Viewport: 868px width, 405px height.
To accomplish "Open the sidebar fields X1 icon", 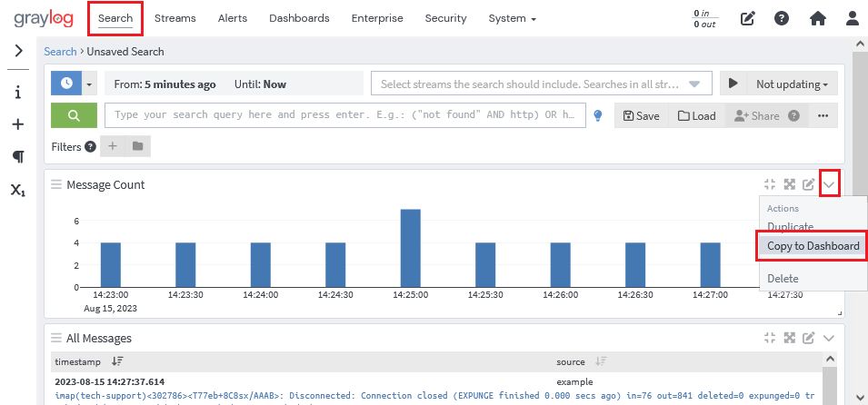I will click(18, 191).
